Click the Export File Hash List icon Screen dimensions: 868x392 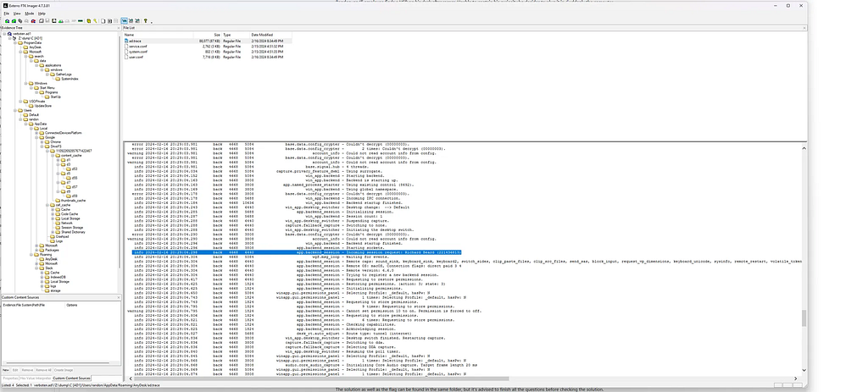click(109, 21)
